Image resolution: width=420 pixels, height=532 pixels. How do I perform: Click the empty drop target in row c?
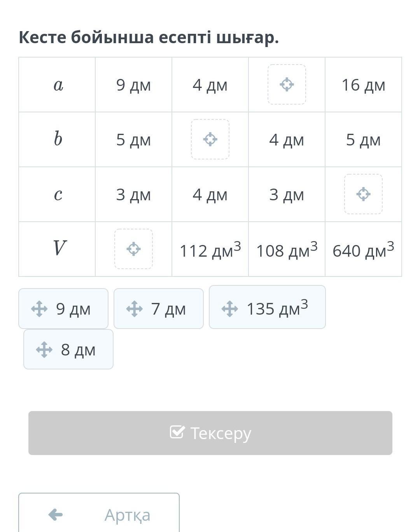tap(363, 194)
